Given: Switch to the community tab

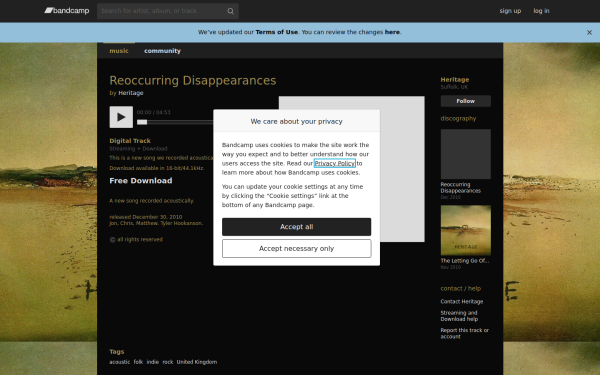Looking at the screenshot, I should [x=162, y=51].
